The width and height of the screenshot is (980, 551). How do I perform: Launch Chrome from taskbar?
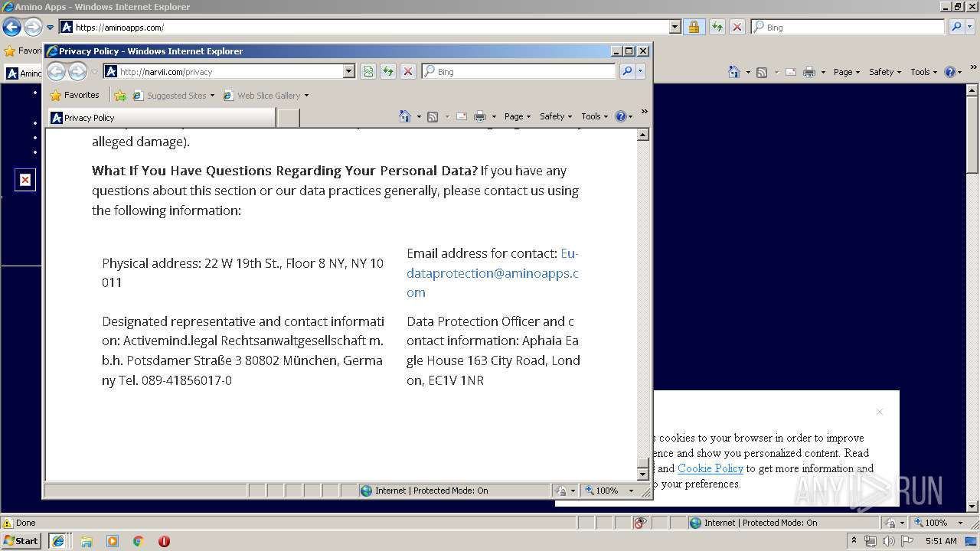(139, 541)
